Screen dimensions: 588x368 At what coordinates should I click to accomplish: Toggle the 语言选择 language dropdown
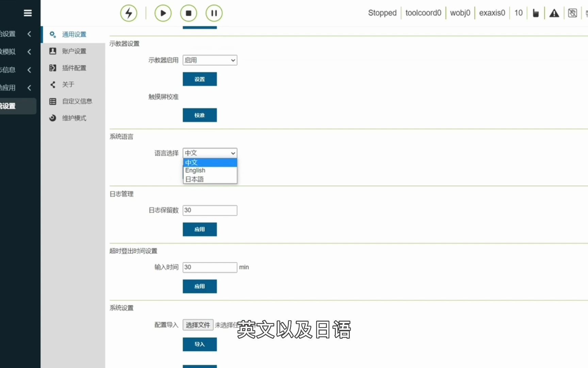tap(210, 153)
